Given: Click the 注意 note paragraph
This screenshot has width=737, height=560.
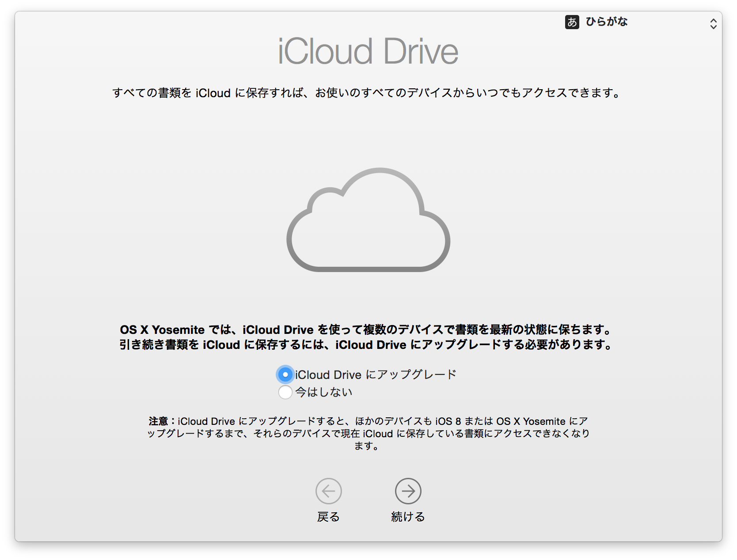Looking at the screenshot, I should (x=368, y=433).
